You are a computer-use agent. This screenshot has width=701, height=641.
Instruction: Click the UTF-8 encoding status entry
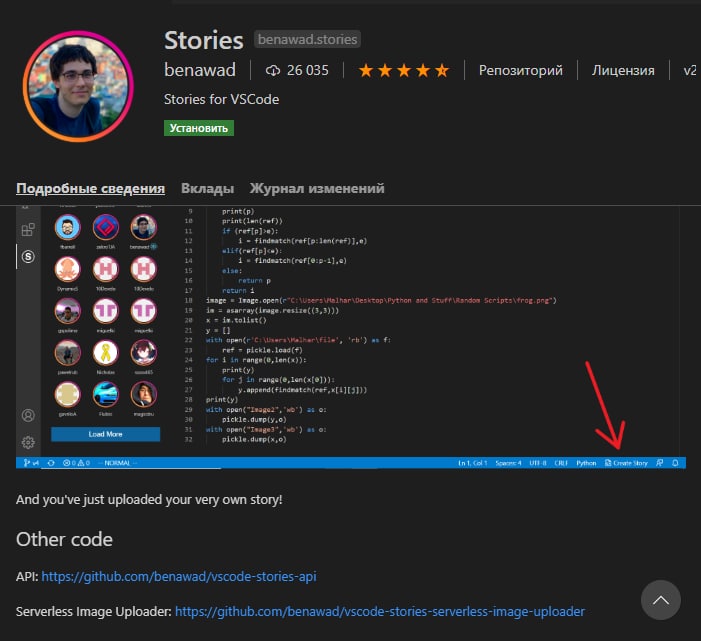pos(538,463)
